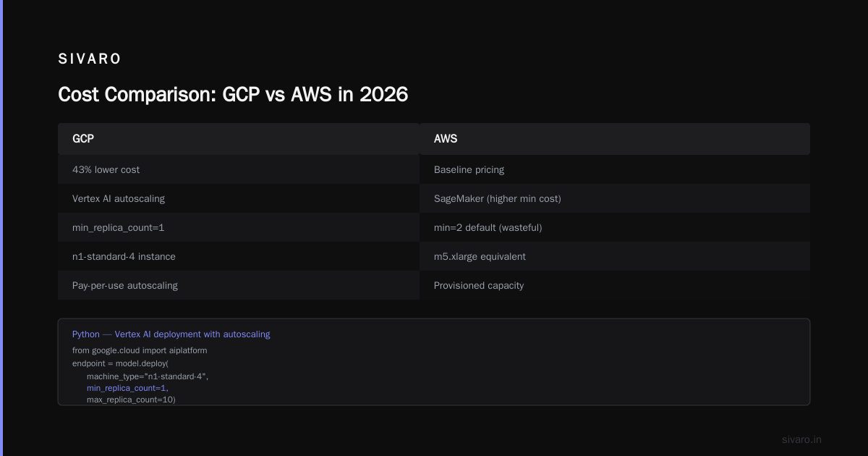Click the GCP column header
Viewport: 868px width, 456px height.
239,139
